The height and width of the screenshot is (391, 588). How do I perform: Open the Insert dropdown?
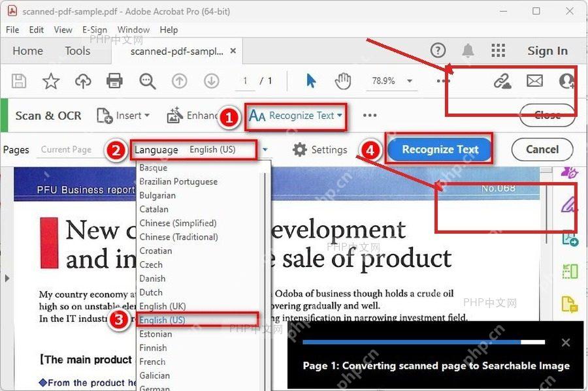123,116
